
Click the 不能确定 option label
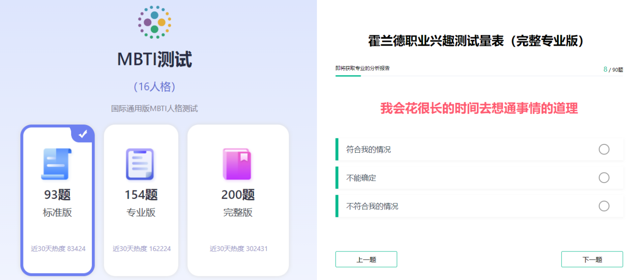point(361,178)
